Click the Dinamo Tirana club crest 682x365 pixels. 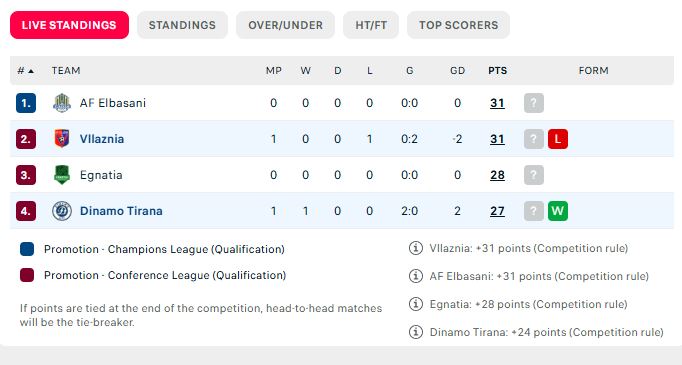click(x=62, y=211)
